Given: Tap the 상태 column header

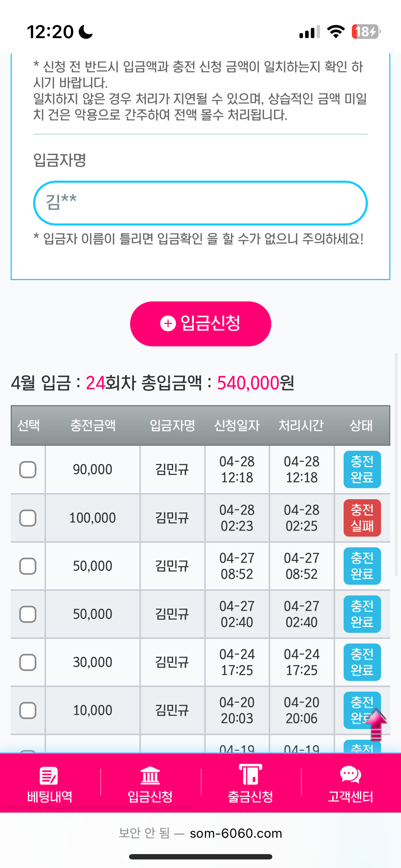Looking at the screenshot, I should pos(361,425).
